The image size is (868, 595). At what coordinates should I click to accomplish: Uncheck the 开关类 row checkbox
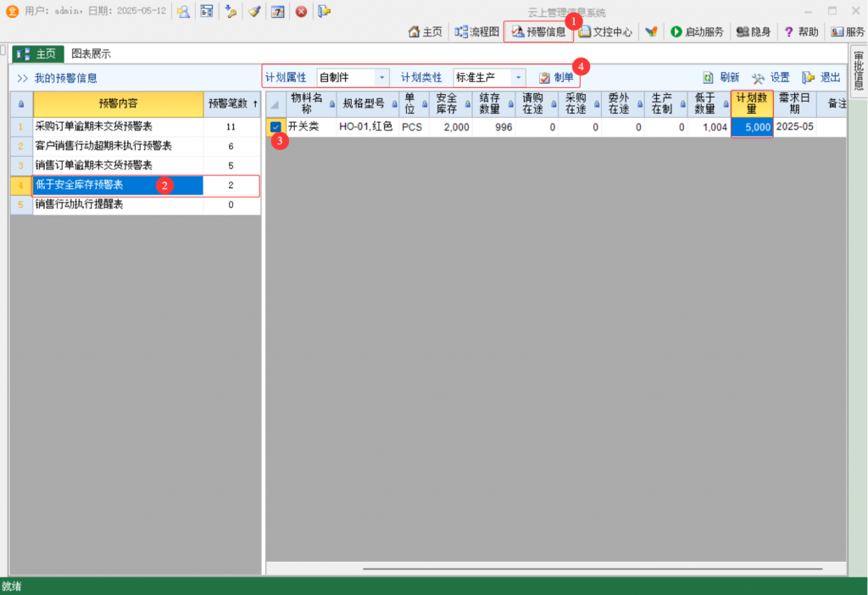coord(275,127)
